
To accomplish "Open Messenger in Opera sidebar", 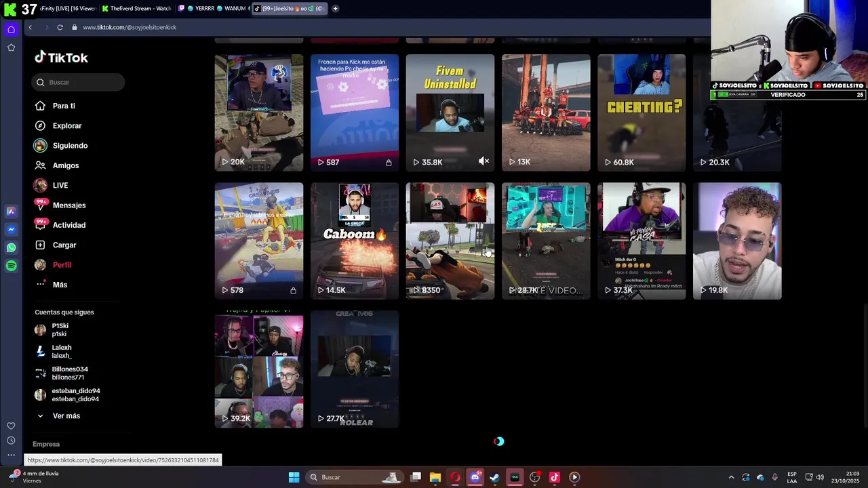I will 11,230.
